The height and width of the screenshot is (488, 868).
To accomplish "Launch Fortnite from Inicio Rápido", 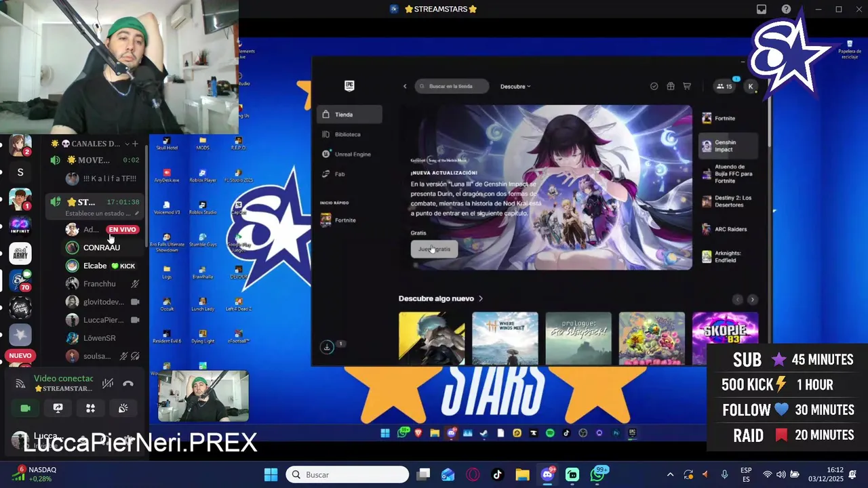I will click(x=339, y=220).
